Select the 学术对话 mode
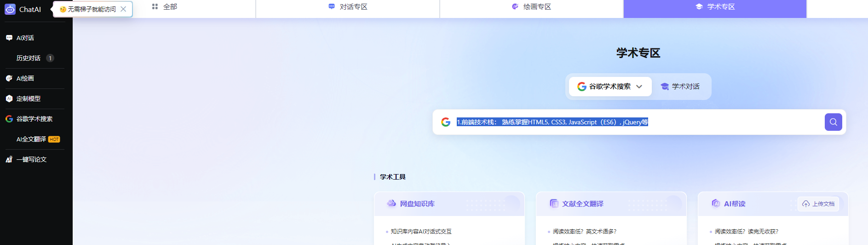 pos(680,87)
